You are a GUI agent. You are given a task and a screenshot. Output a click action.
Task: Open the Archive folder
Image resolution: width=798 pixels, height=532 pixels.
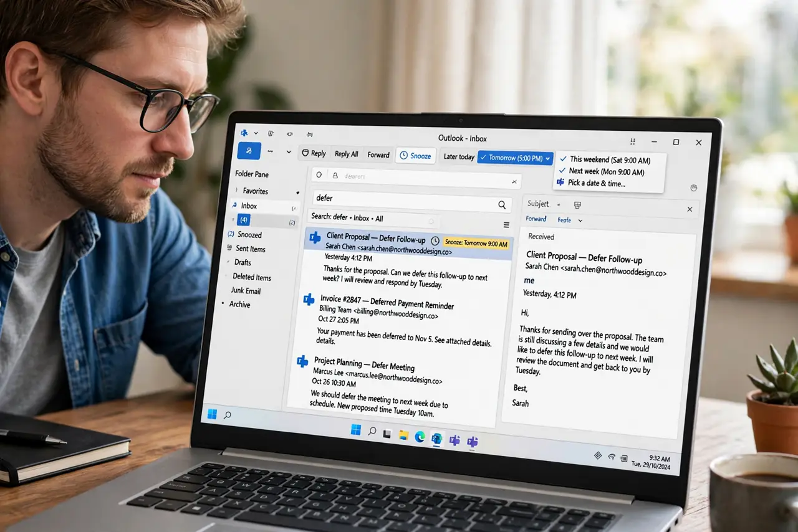pyautogui.click(x=239, y=305)
